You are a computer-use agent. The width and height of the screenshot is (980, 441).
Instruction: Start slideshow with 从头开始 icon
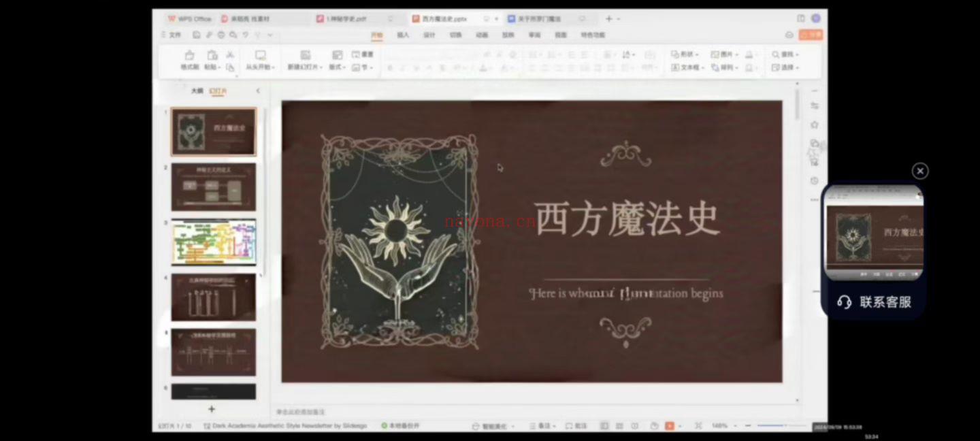(260, 55)
